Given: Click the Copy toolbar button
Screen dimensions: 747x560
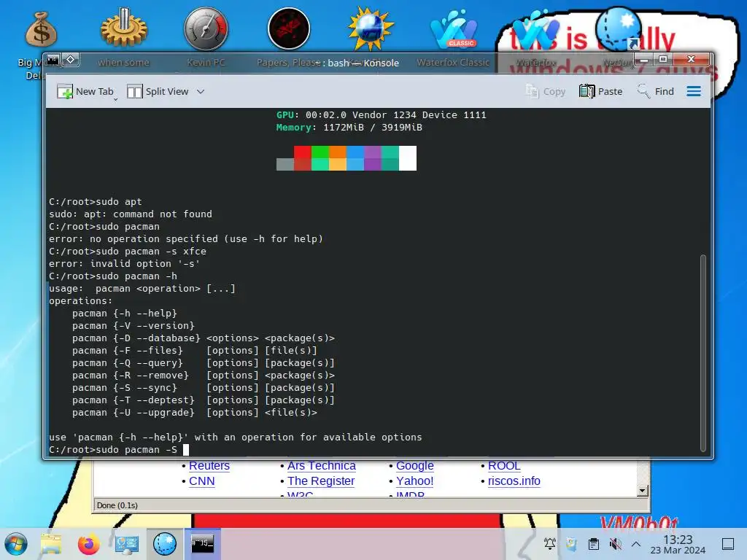Looking at the screenshot, I should pos(546,91).
